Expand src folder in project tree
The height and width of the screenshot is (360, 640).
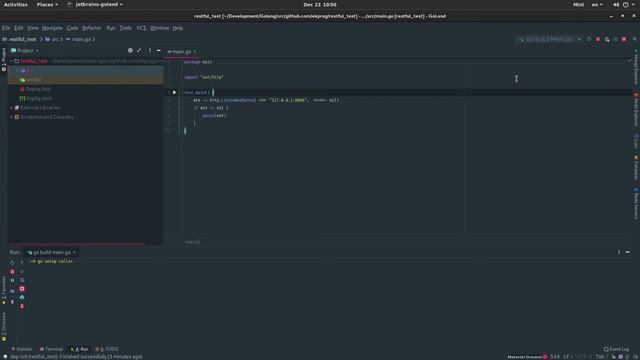(17, 70)
